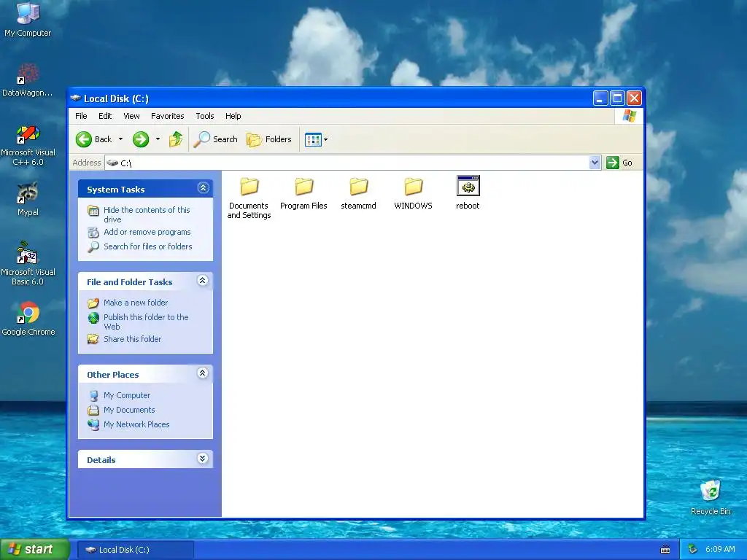Open the Tools menu

coord(205,116)
